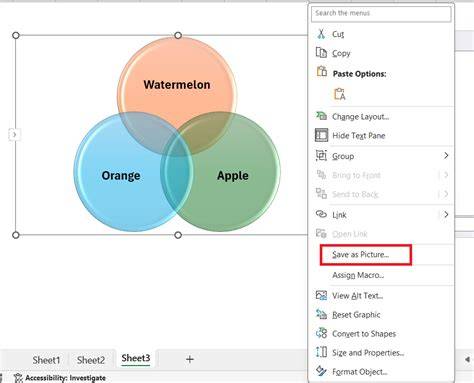The image size is (474, 383).
Task: Open the SmartArt text pane side arrow
Action: 14,135
